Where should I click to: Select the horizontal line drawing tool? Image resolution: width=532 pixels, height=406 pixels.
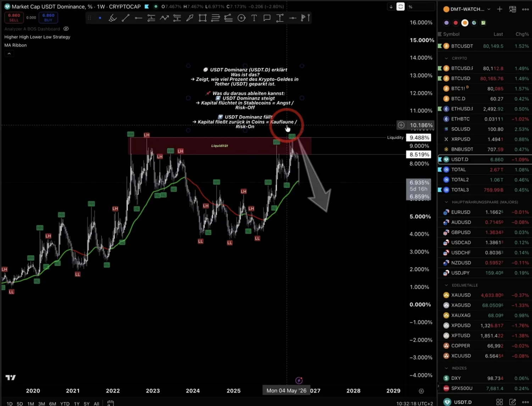coord(138,18)
